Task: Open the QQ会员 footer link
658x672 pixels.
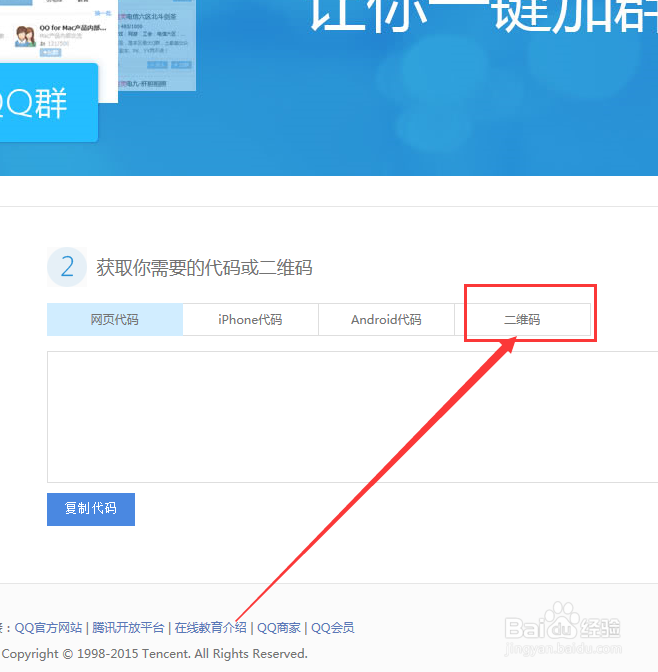Action: (333, 628)
